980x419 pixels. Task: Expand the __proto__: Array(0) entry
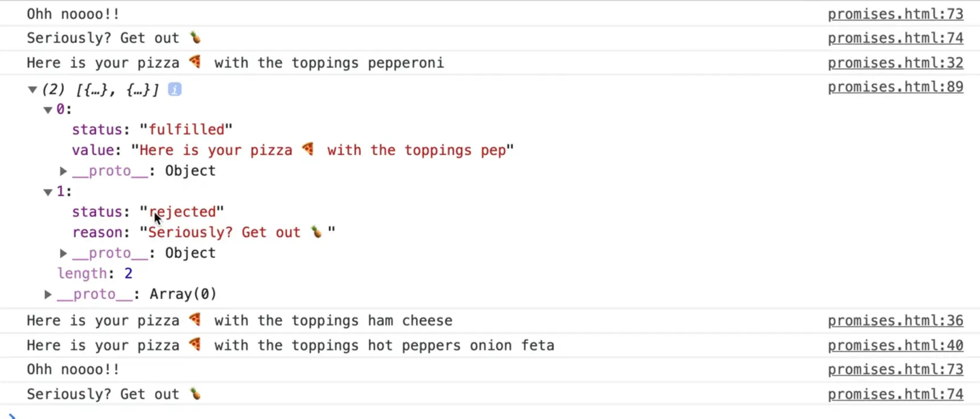pos(48,294)
